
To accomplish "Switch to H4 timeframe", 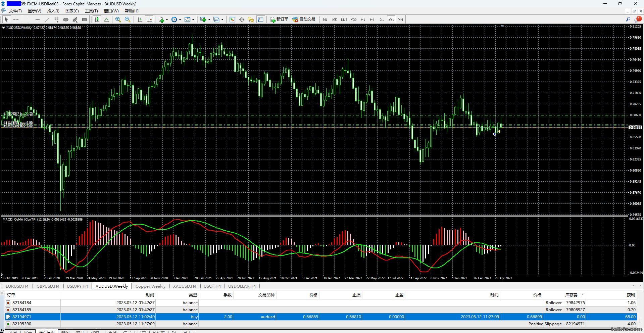I will point(372,19).
